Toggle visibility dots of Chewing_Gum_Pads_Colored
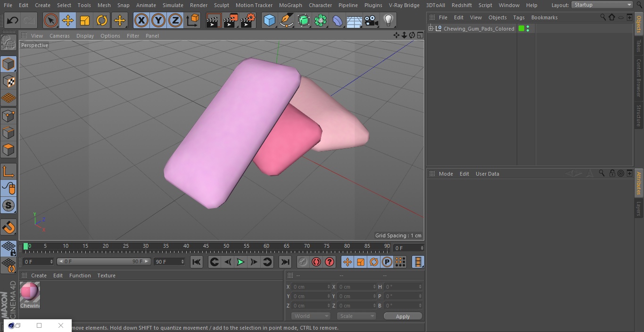644x332 pixels. [x=528, y=29]
